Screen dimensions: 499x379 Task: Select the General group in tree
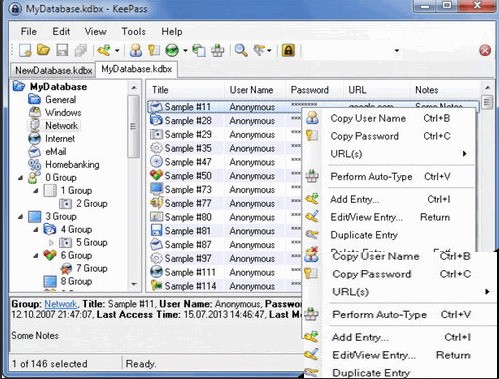pyautogui.click(x=60, y=100)
